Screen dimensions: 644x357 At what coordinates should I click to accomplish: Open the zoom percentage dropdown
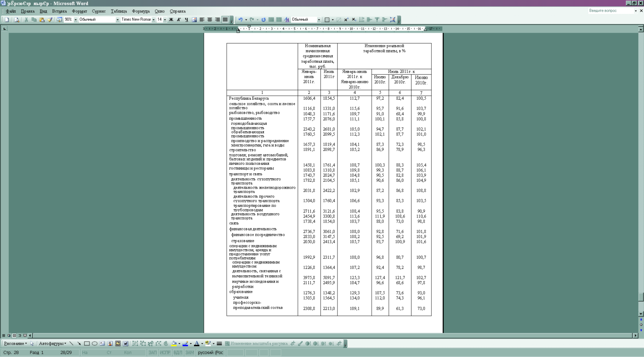coord(76,20)
